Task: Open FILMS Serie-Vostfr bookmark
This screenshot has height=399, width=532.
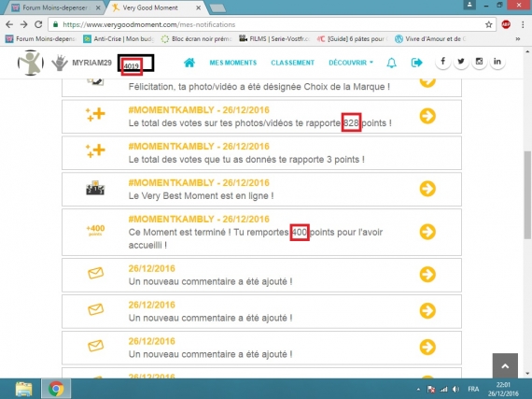Action: click(x=274, y=39)
